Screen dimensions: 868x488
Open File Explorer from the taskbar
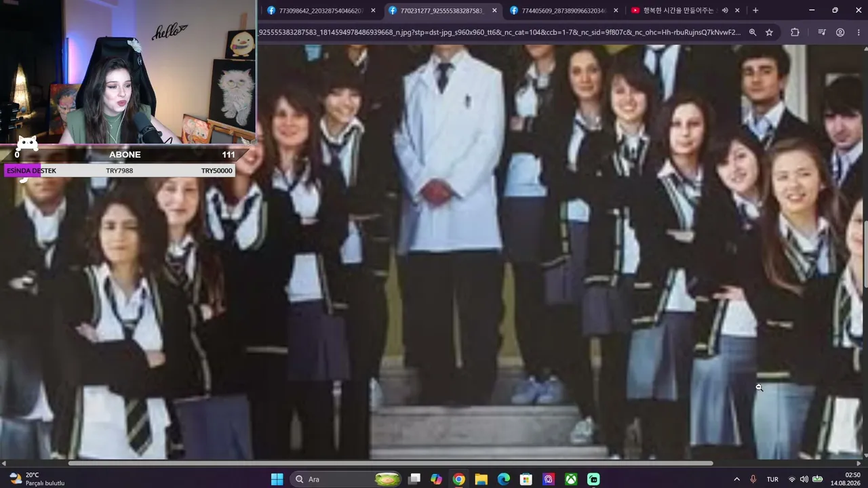pos(481,479)
